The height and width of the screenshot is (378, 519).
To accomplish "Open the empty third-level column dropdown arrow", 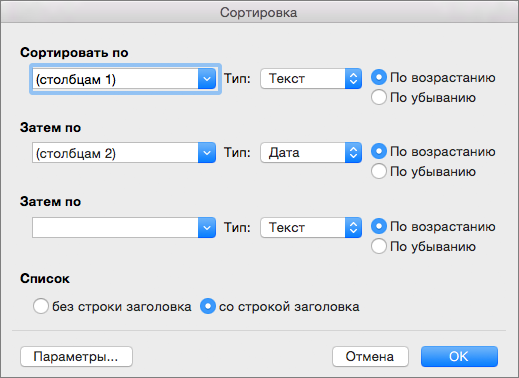I will tap(207, 228).
